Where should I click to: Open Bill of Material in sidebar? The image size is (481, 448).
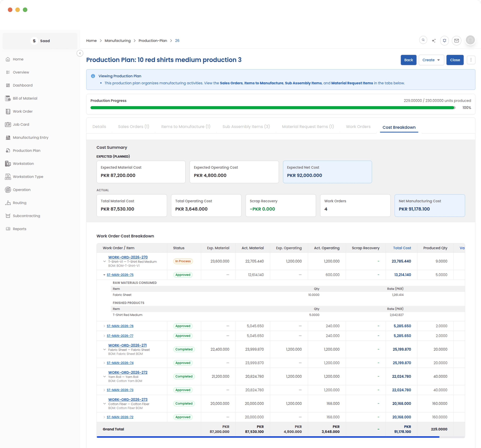(x=25, y=98)
